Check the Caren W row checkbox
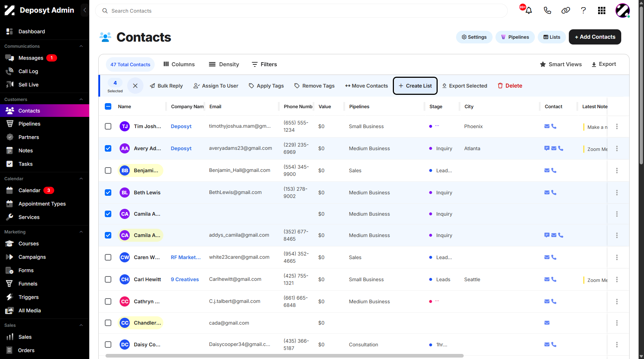The image size is (644, 359). pos(108,257)
